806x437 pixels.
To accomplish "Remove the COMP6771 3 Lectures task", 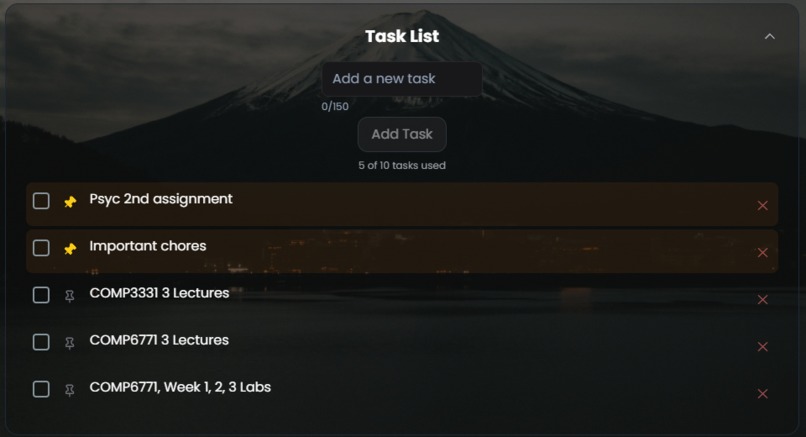I will 762,347.
